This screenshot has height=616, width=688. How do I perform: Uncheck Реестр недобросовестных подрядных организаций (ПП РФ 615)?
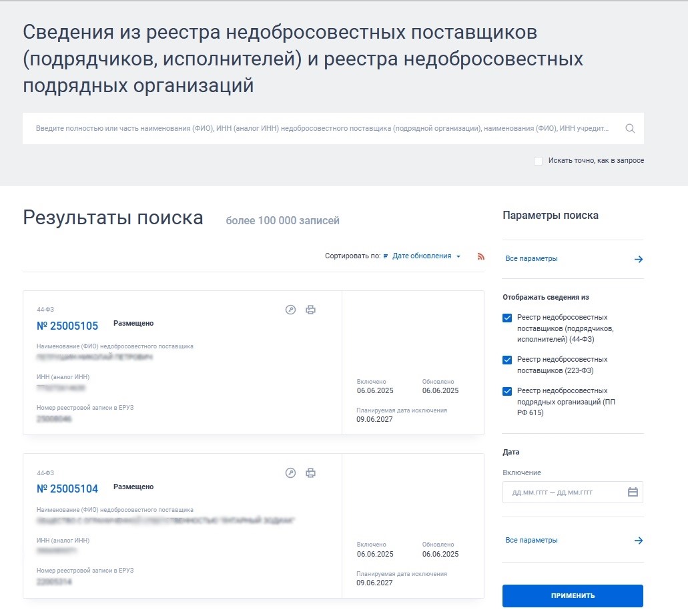pyautogui.click(x=507, y=391)
